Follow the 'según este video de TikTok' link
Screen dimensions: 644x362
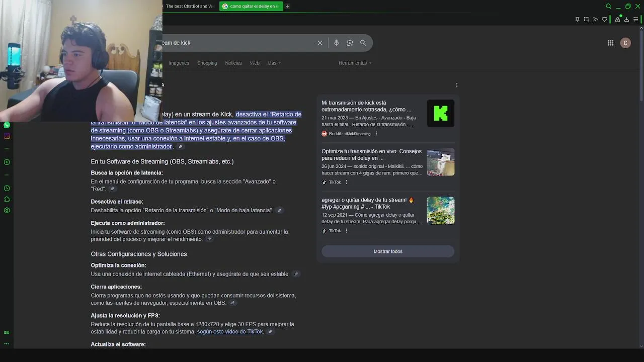point(230,332)
